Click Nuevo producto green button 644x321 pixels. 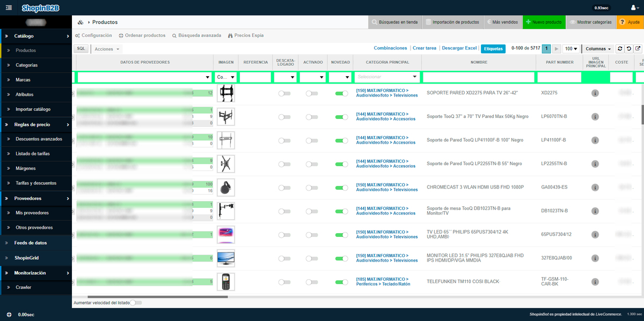click(543, 22)
